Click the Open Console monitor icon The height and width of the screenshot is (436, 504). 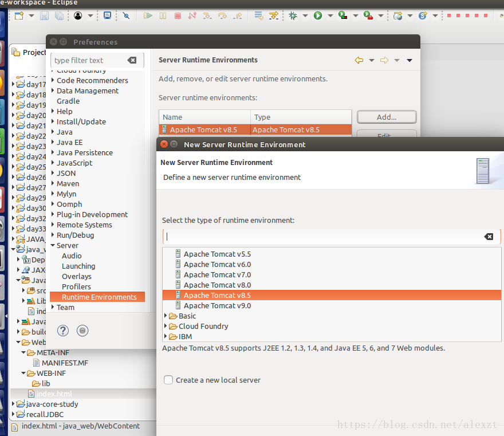click(107, 15)
